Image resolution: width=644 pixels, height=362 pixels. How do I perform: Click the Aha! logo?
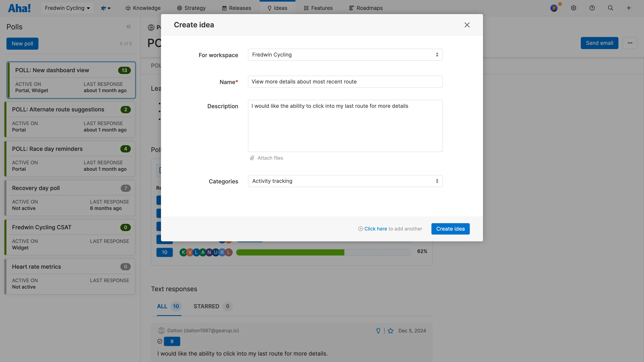(x=19, y=8)
